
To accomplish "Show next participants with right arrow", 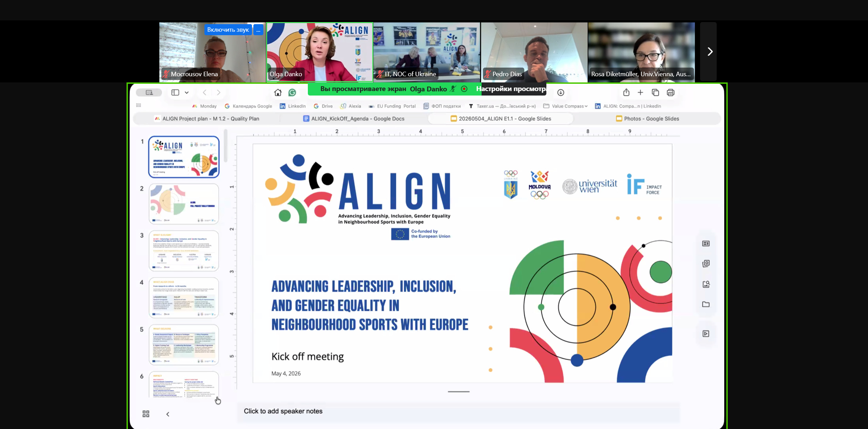I will pos(709,52).
